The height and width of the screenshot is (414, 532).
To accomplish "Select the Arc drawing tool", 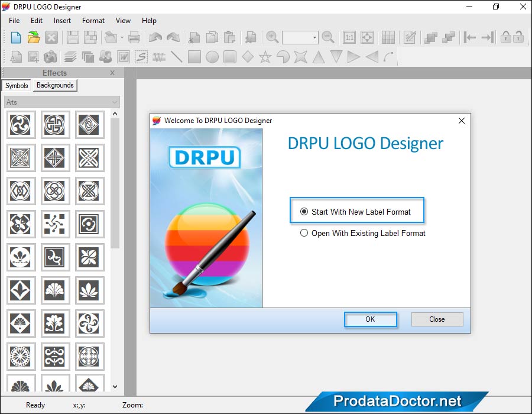I will (389, 57).
